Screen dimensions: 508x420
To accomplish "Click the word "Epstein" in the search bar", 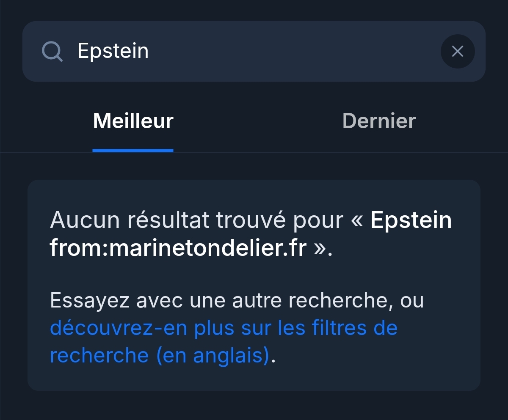I will [x=113, y=52].
